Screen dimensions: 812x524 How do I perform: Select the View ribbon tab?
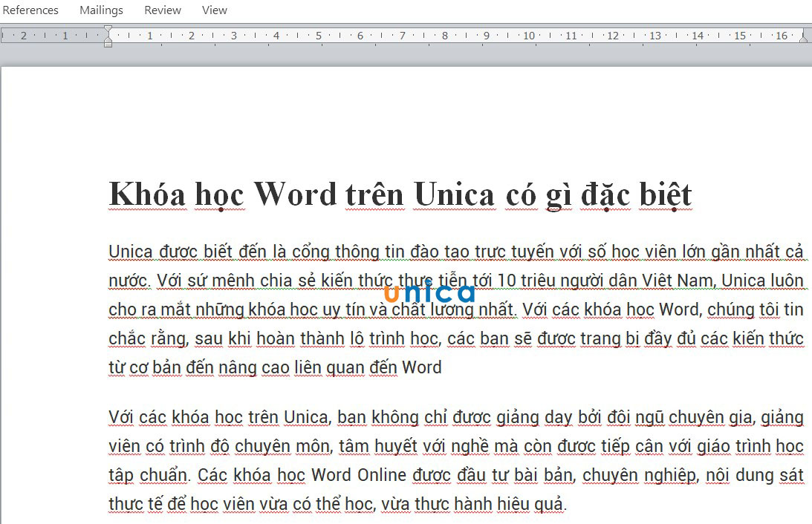(x=215, y=10)
